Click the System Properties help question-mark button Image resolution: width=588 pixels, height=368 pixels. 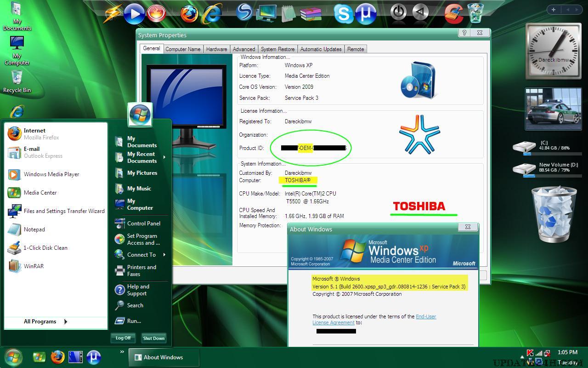[464, 33]
